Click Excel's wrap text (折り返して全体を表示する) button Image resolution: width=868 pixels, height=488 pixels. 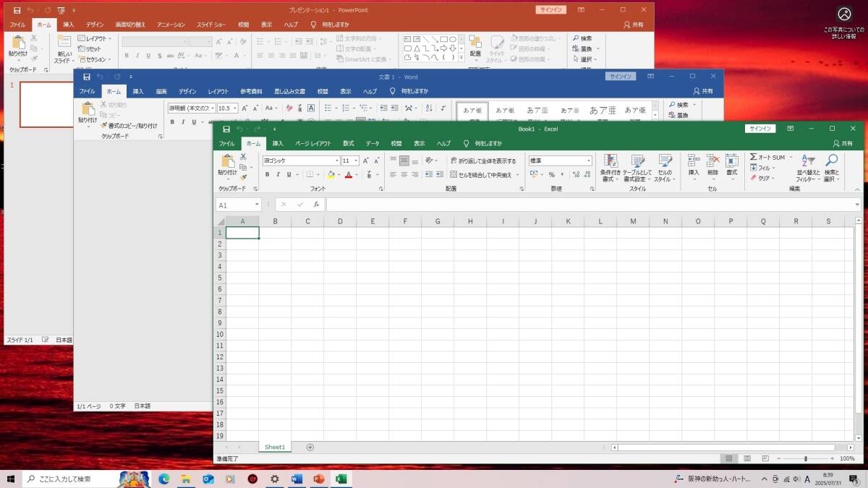(x=483, y=160)
